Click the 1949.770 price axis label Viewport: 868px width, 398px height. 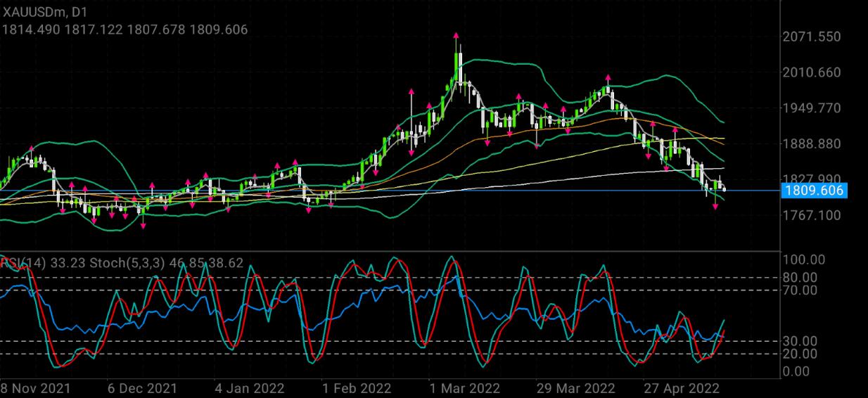coord(812,108)
